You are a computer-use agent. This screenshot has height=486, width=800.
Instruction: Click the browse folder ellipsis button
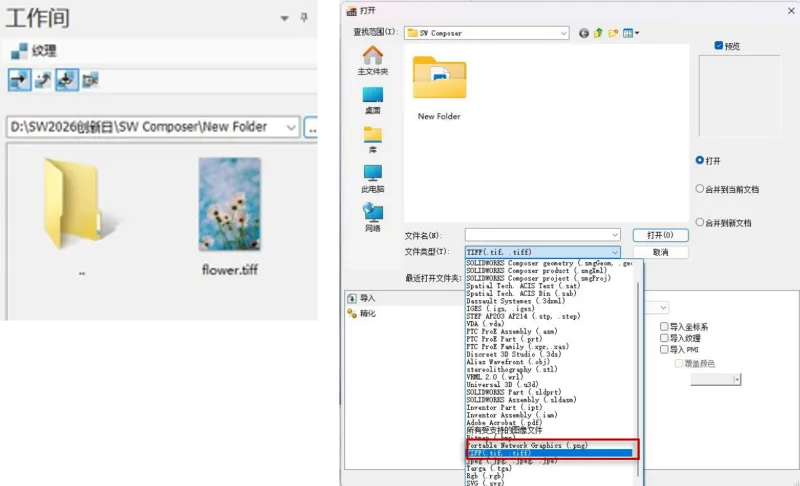pos(311,127)
